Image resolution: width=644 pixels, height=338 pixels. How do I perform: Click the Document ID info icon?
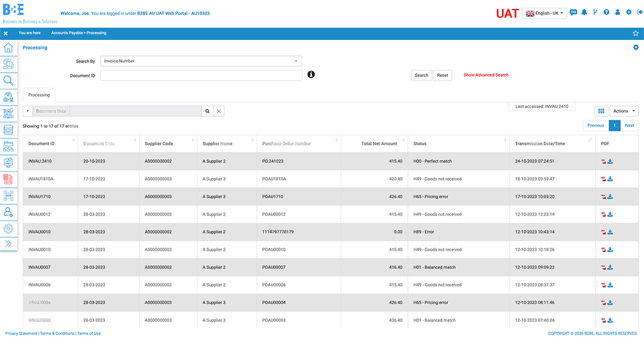[x=311, y=75]
